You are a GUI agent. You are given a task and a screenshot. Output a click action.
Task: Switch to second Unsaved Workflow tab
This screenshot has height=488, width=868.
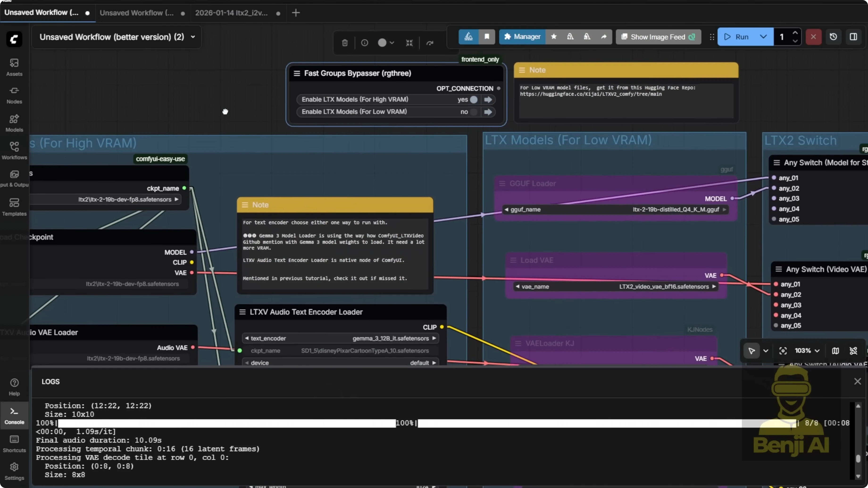coord(137,13)
